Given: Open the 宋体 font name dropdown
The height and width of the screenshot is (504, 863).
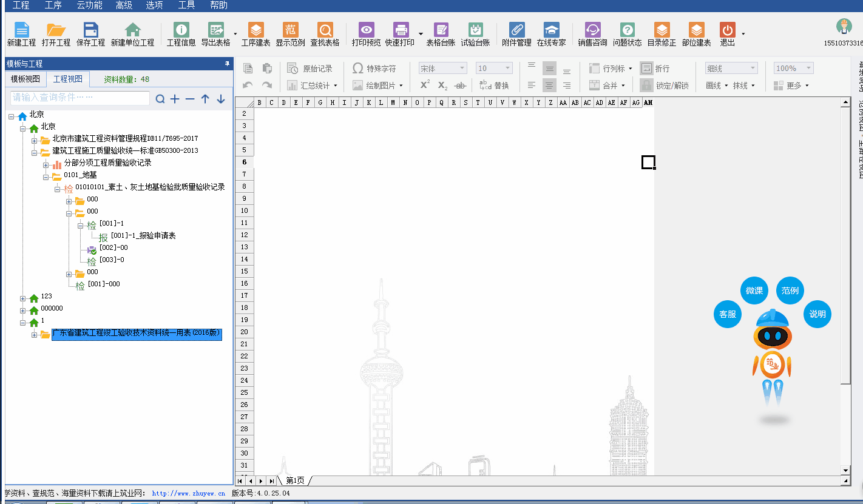Looking at the screenshot, I should coord(442,69).
